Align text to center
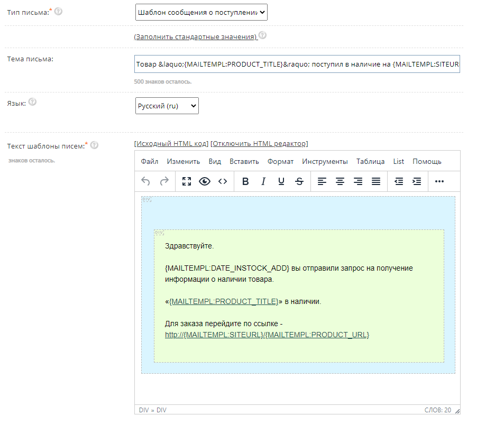504x434 pixels. 340,181
